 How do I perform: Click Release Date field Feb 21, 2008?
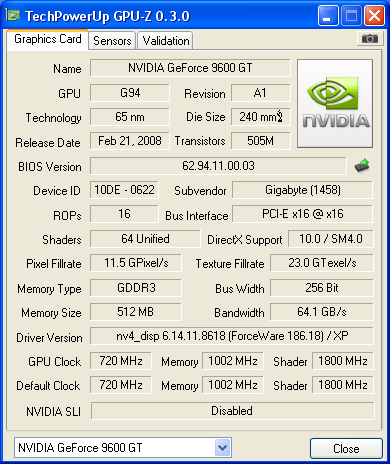(130, 141)
